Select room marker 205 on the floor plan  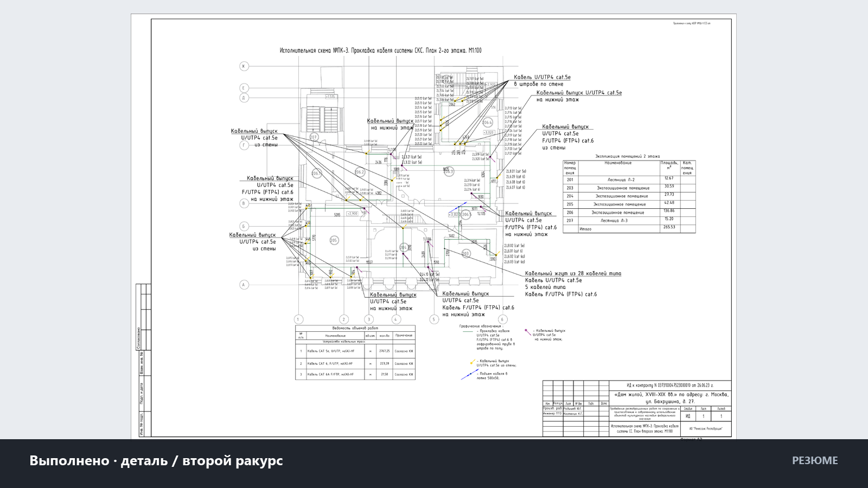point(333,240)
